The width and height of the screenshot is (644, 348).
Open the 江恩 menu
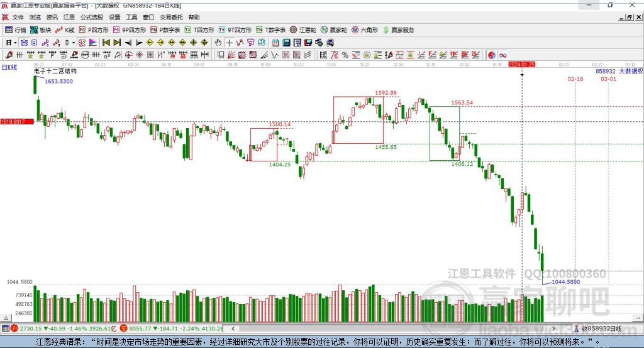coord(69,17)
